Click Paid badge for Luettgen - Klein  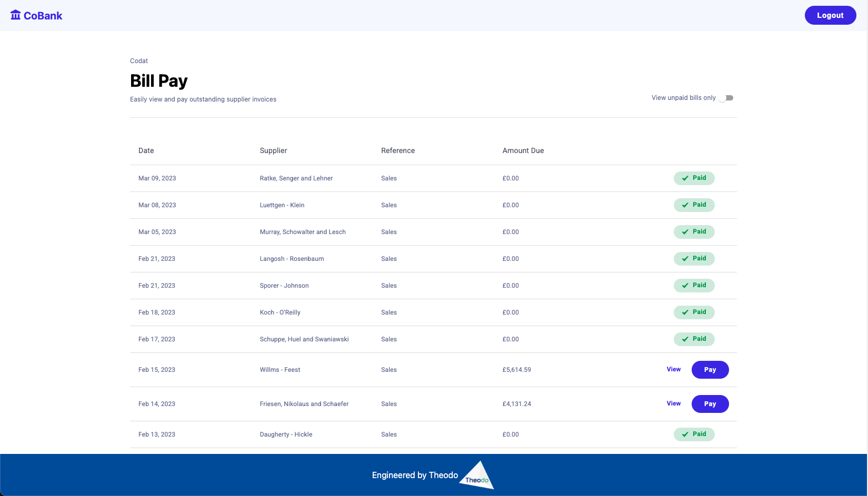(694, 205)
